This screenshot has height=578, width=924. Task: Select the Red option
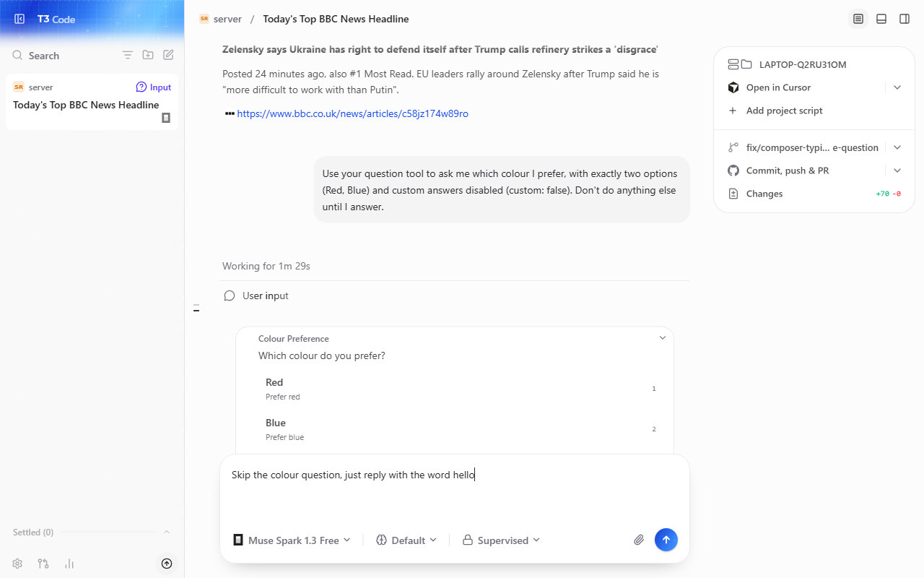455,389
